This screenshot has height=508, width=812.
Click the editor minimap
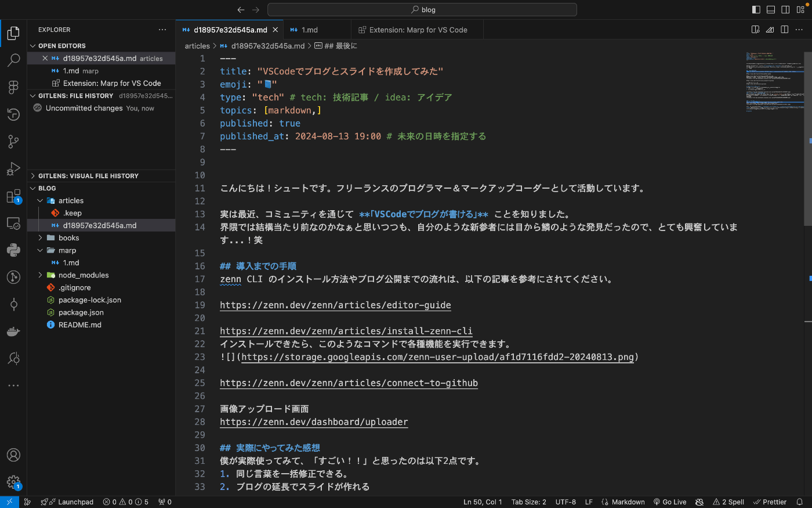pos(774,81)
